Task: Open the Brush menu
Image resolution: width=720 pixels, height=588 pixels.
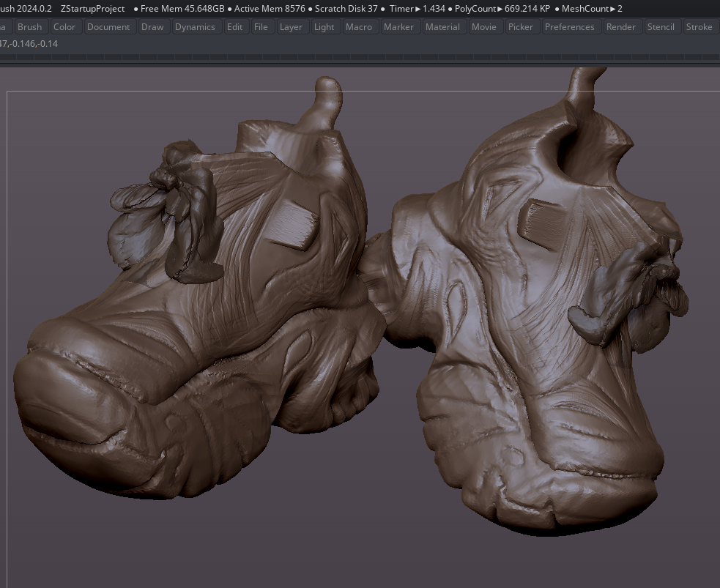Action: coord(29,27)
